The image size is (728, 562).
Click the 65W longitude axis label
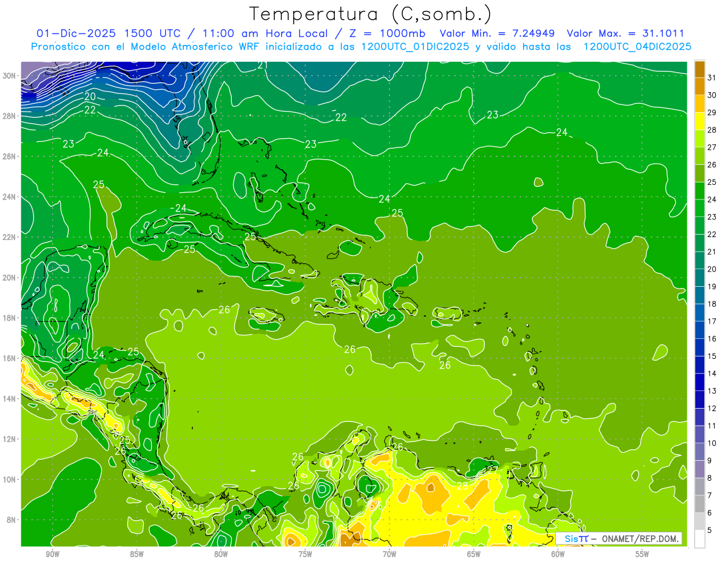[474, 554]
